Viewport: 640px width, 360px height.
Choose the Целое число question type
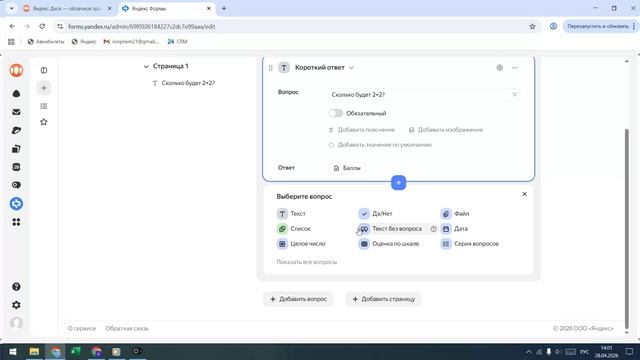pyautogui.click(x=301, y=244)
